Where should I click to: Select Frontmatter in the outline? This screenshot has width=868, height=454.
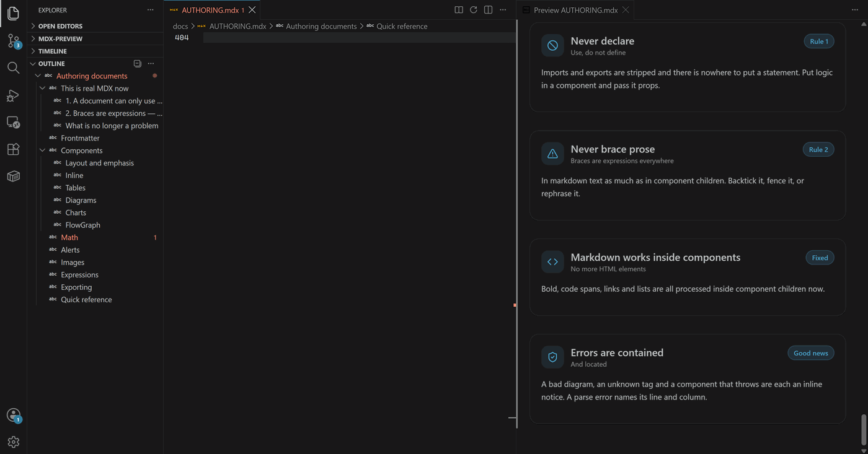80,138
